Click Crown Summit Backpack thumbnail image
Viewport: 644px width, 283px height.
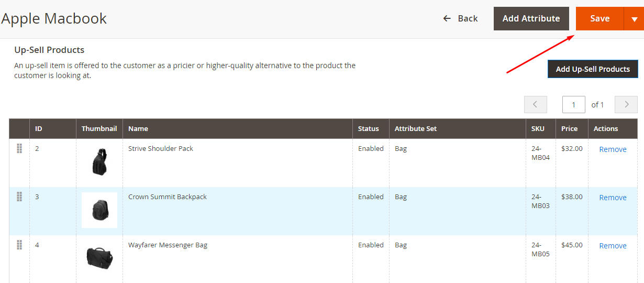(99, 210)
